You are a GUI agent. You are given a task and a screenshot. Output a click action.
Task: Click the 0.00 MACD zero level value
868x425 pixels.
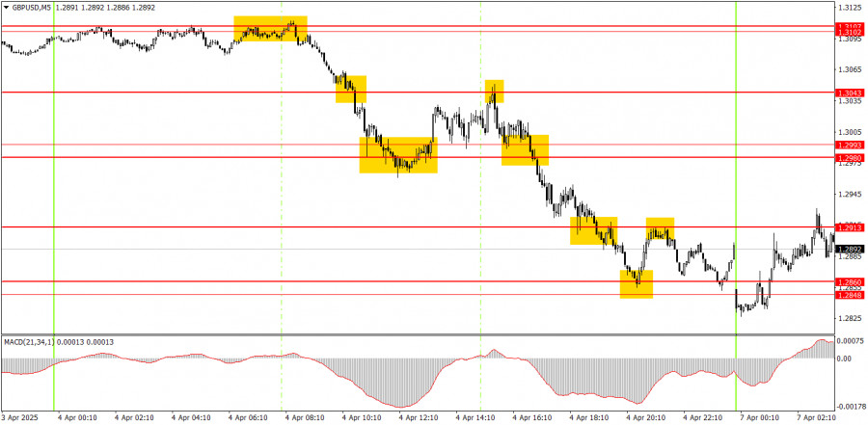click(x=846, y=359)
